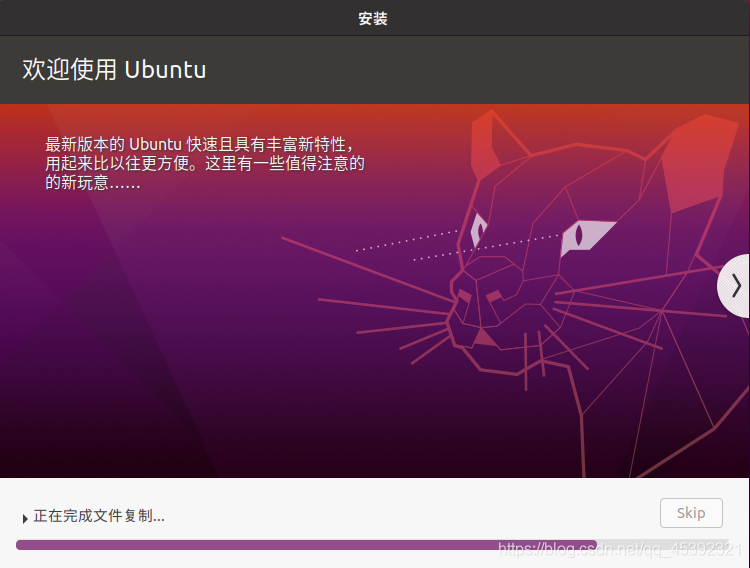Viewport: 750px width, 568px height.
Task: Click the slideshow paragraph '最新版本的 Ubuntu 快速且具有丰富新特性'
Action: coord(205,163)
